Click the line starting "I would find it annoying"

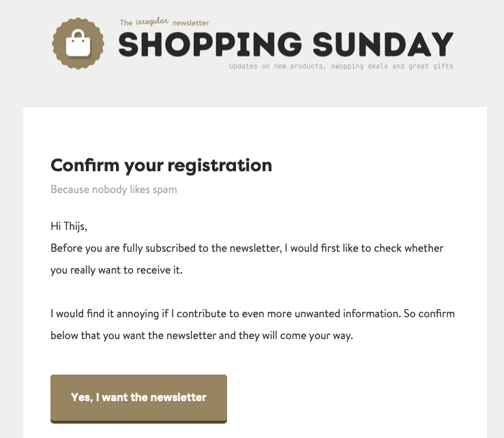point(252,314)
